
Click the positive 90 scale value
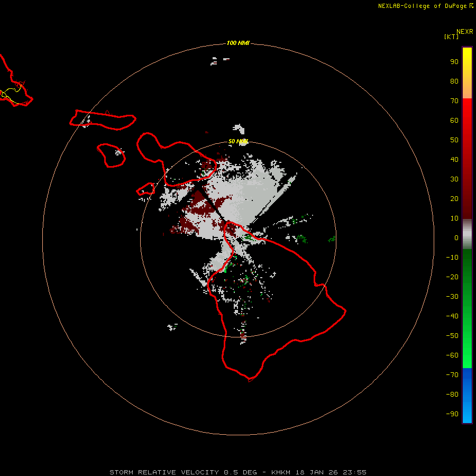[x=454, y=62]
